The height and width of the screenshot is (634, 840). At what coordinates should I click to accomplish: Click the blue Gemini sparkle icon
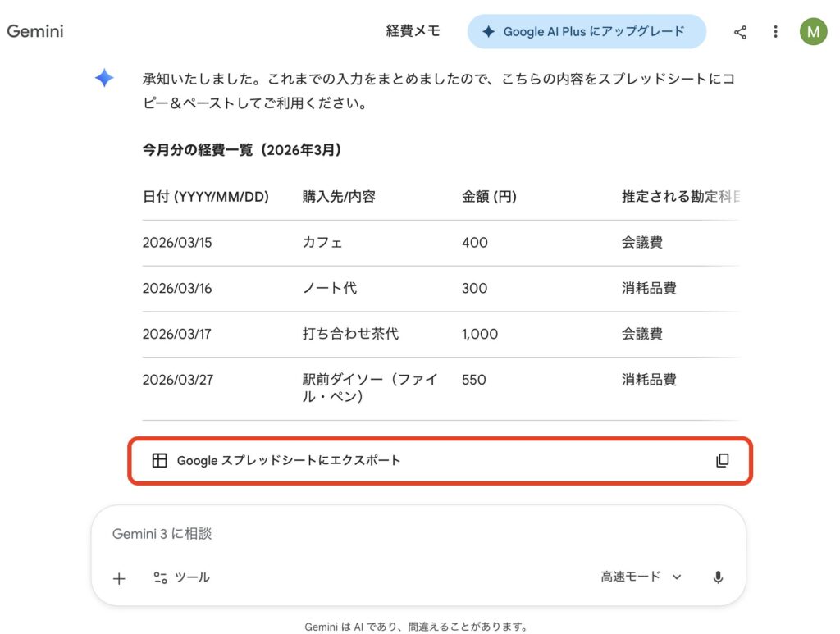pos(104,79)
